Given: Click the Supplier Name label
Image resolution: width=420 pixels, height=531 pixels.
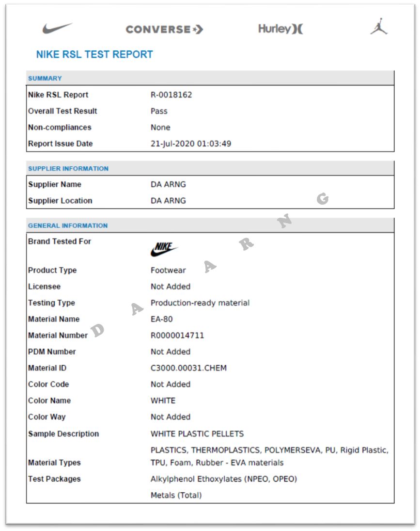Looking at the screenshot, I should [55, 184].
